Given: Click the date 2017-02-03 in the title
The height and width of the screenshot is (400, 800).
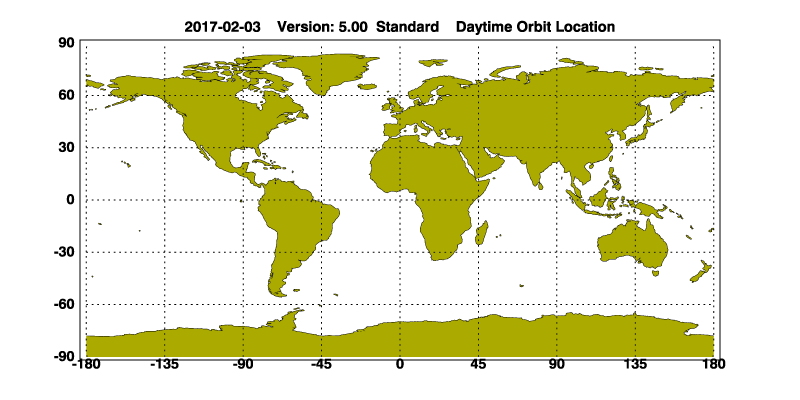Looking at the screenshot, I should [223, 25].
